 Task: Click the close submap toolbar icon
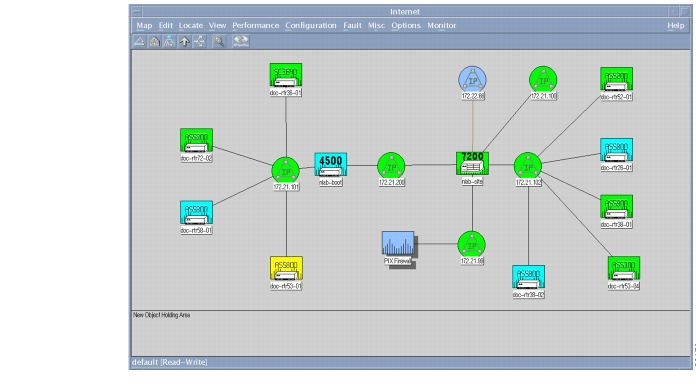coord(139,41)
